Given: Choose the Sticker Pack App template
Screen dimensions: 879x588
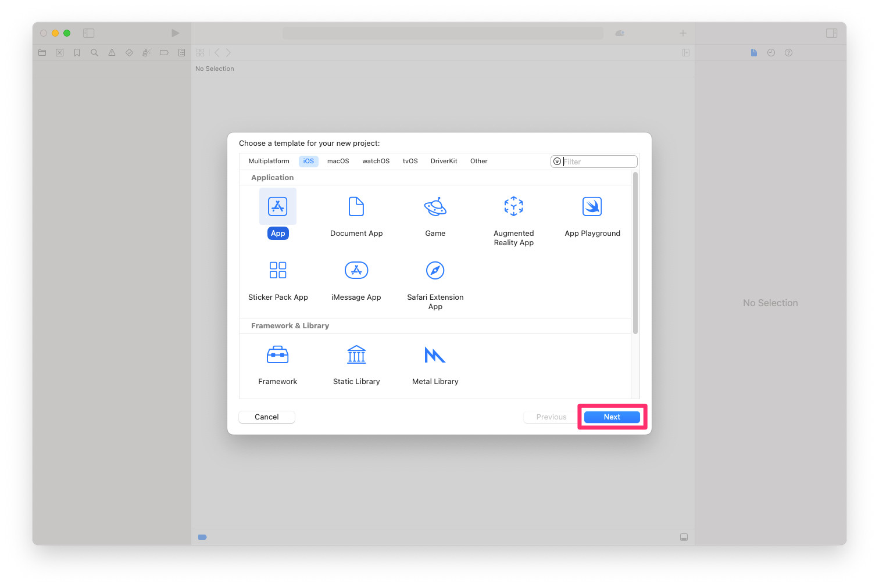Looking at the screenshot, I should 278,270.
